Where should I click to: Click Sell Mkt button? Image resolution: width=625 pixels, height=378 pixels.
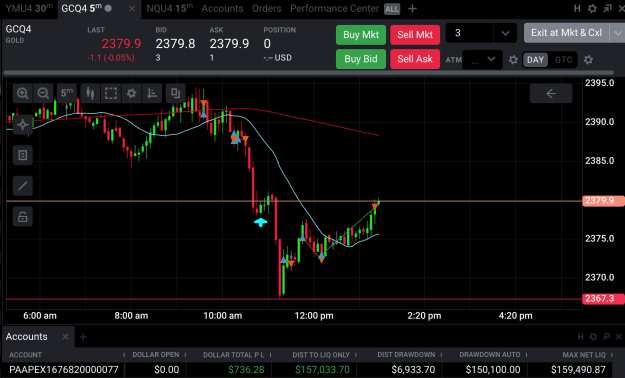pyautogui.click(x=415, y=35)
